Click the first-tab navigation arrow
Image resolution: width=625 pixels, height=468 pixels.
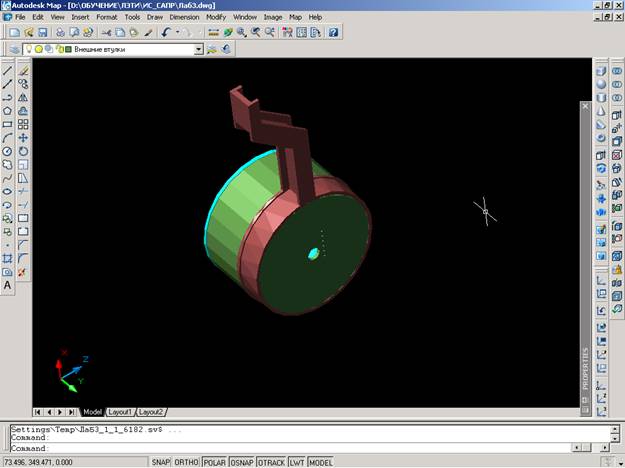[37, 412]
